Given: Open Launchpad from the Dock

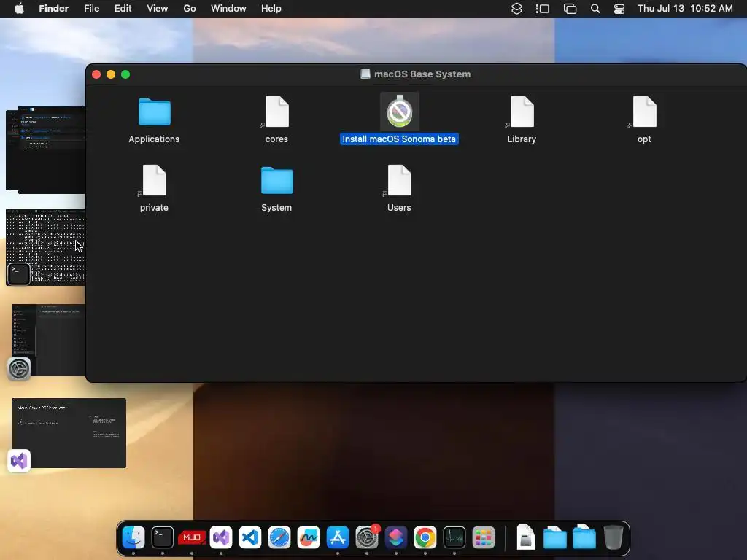Looking at the screenshot, I should point(484,537).
